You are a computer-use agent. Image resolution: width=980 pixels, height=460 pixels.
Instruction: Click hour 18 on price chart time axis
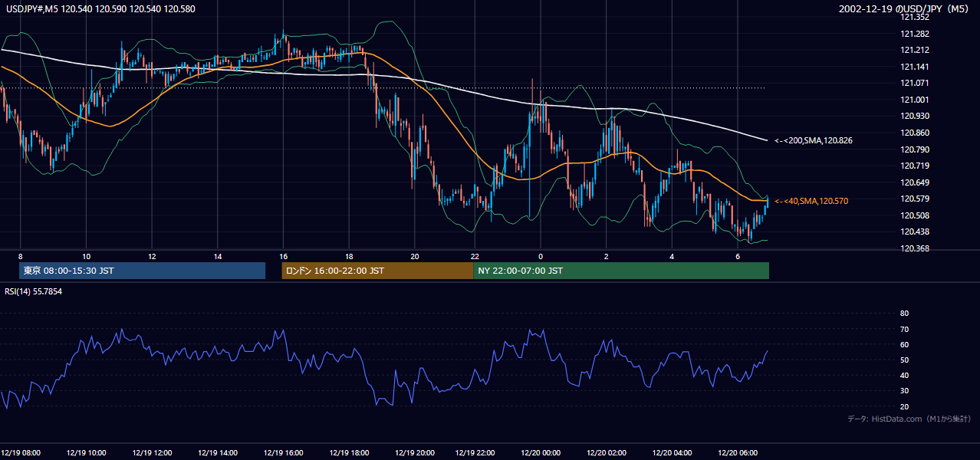349,256
